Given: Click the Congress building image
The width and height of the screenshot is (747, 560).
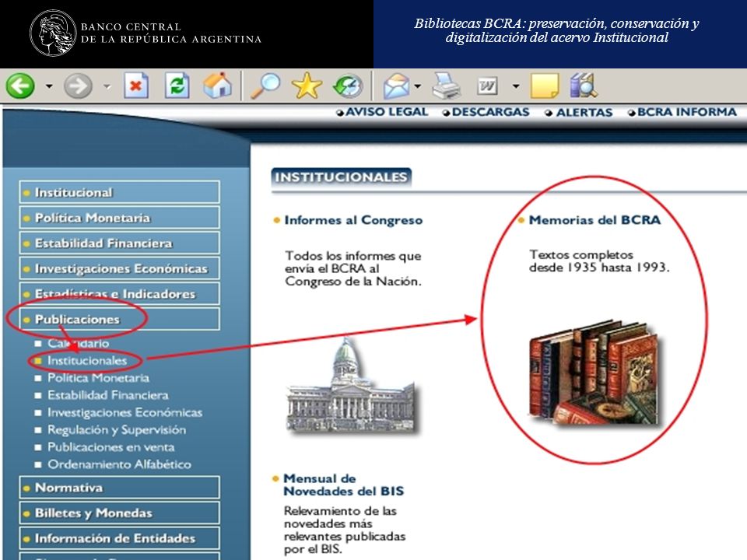Looking at the screenshot, I should (352, 385).
